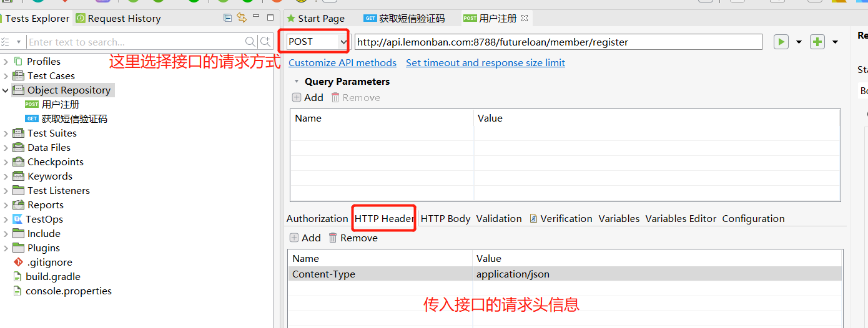Open the Start Page editor tab
The image size is (868, 328).
click(315, 18)
